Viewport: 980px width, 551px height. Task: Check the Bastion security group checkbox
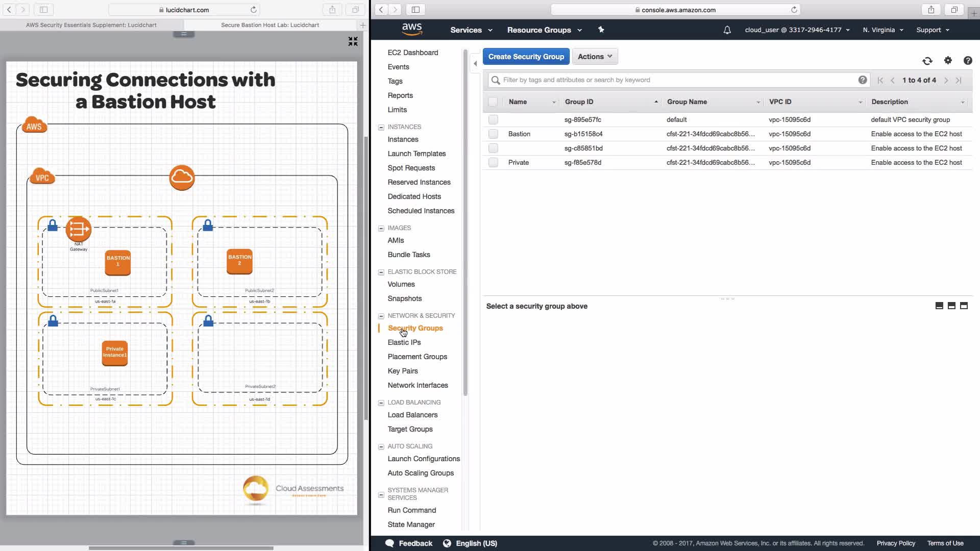coord(493,134)
